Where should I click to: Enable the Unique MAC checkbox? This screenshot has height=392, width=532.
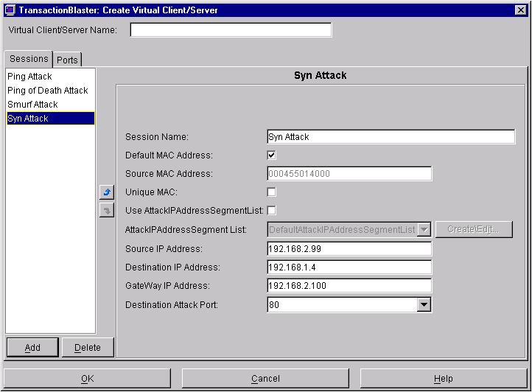coord(271,192)
